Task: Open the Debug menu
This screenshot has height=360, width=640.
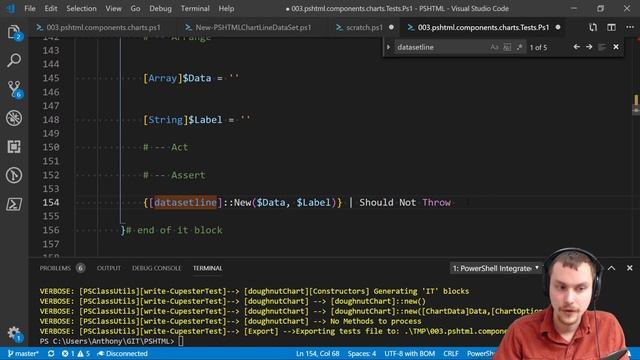Action: 160,8
